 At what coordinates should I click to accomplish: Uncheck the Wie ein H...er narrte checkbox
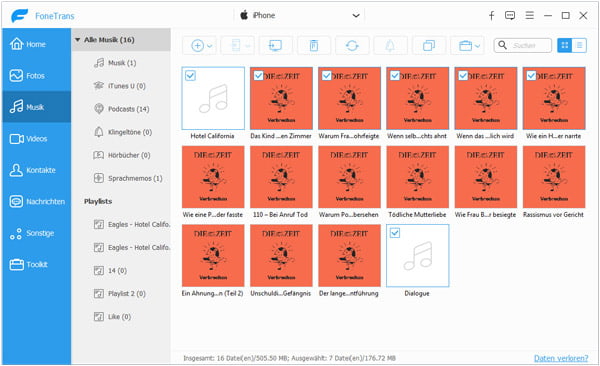531,75
